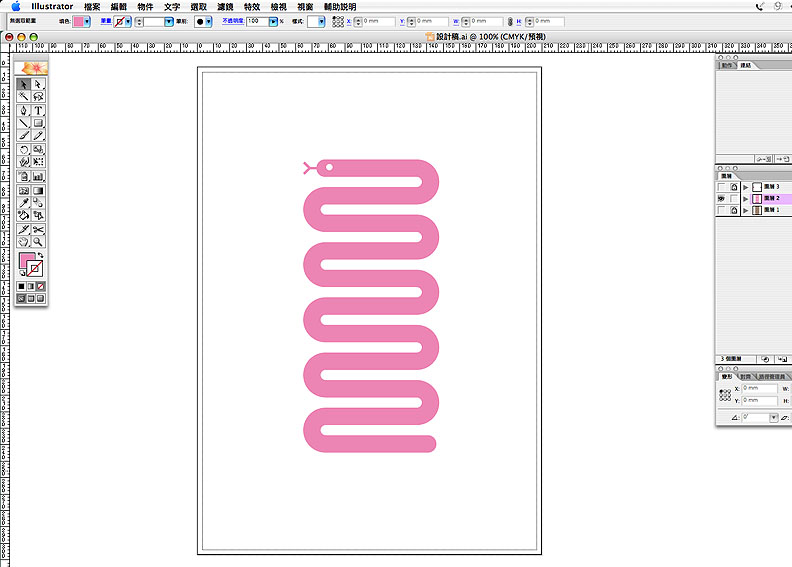Screen dimensions: 792x567
Task: Open brush dropdown in control bar
Action: click(208, 22)
